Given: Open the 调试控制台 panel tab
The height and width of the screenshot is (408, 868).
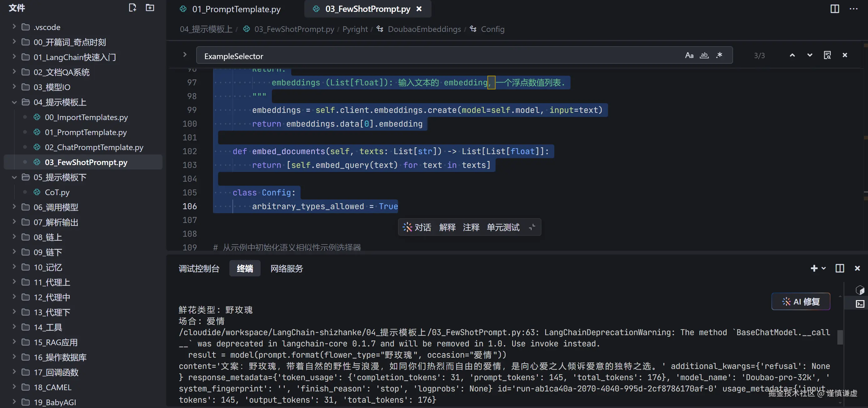Looking at the screenshot, I should [199, 269].
